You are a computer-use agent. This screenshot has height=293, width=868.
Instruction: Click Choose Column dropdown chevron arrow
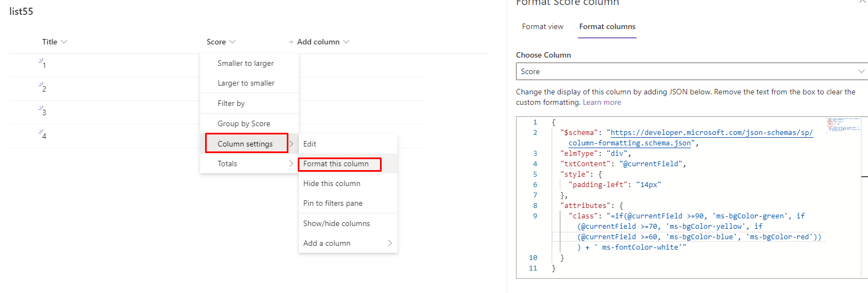pos(861,71)
